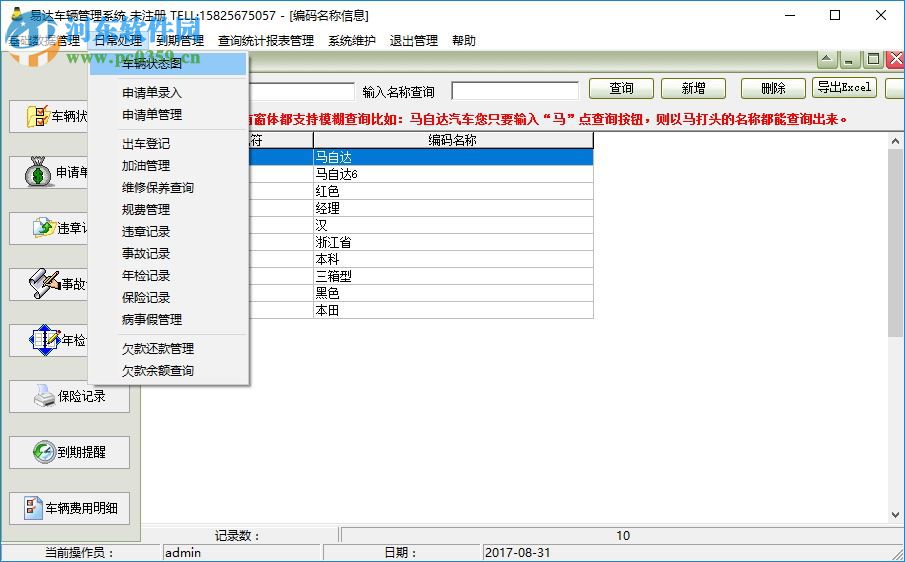Select the 本田 row
The width and height of the screenshot is (905, 562).
pos(453,310)
